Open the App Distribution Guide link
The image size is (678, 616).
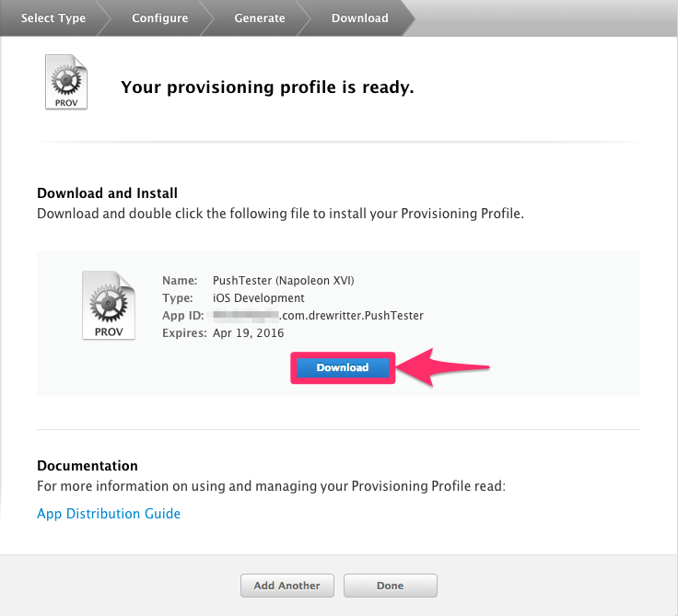click(x=109, y=514)
